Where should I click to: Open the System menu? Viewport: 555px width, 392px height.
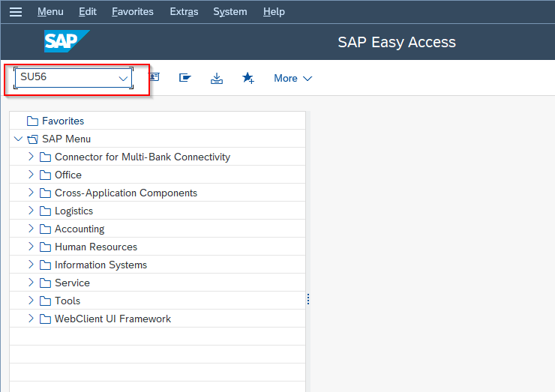pos(230,12)
